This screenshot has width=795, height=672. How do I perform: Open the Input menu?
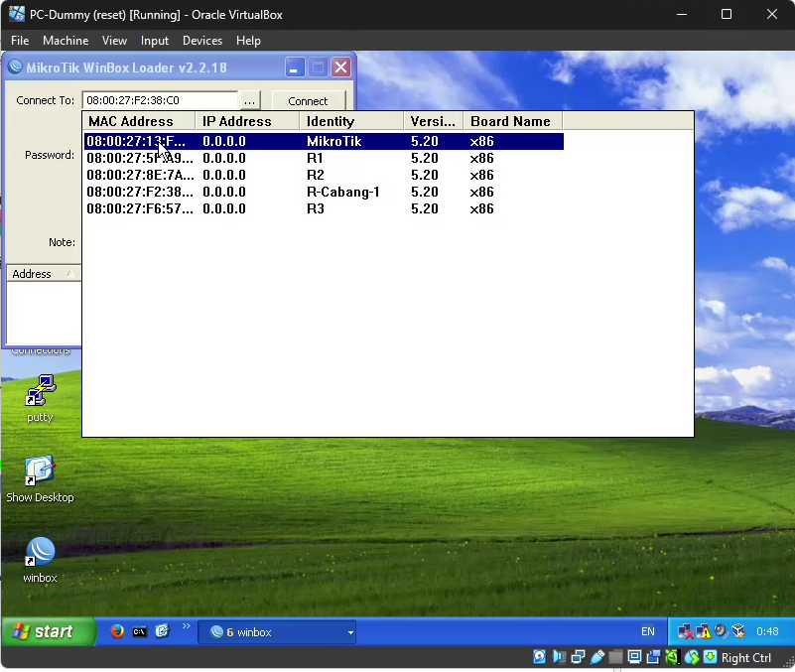click(x=155, y=41)
